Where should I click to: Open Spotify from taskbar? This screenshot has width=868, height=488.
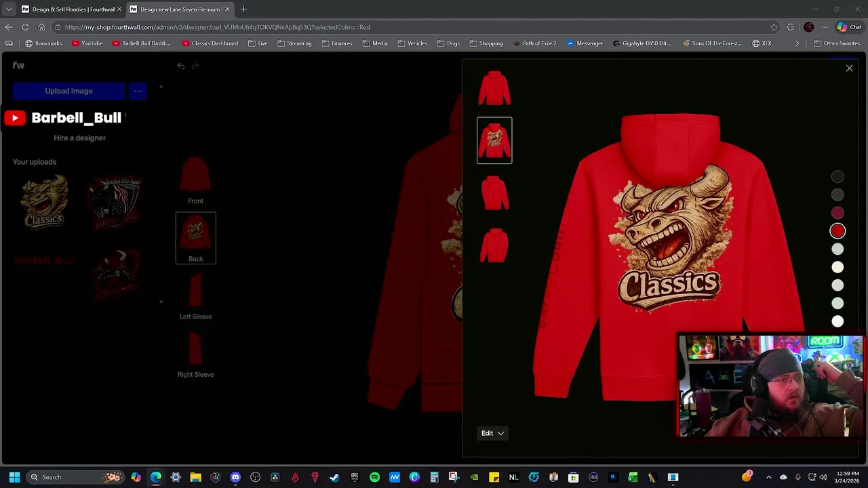374,477
